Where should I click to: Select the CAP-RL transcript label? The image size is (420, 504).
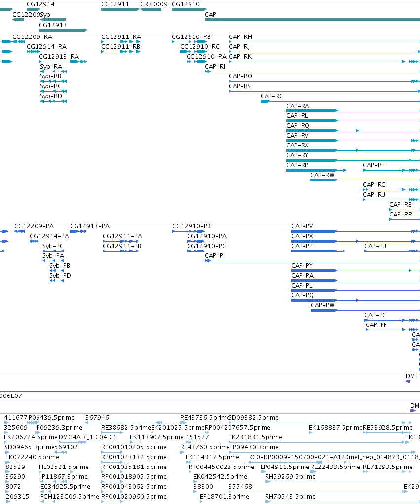[x=297, y=116]
